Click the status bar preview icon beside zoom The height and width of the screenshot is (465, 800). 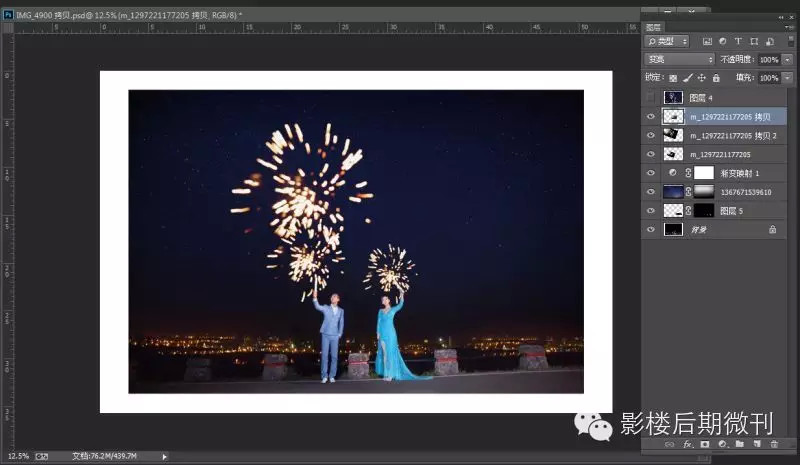pyautogui.click(x=42, y=456)
